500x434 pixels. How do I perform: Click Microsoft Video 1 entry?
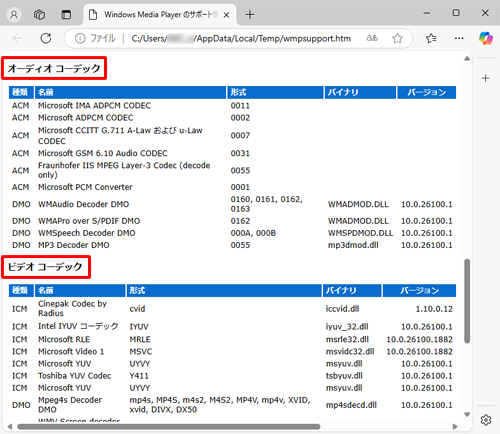pyautogui.click(x=71, y=351)
